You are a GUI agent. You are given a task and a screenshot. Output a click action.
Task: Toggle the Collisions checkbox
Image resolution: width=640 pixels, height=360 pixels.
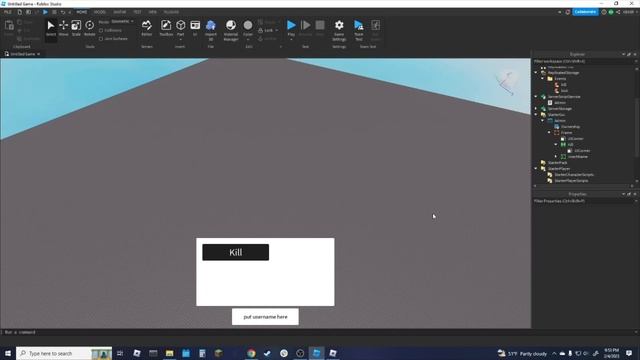click(x=101, y=31)
